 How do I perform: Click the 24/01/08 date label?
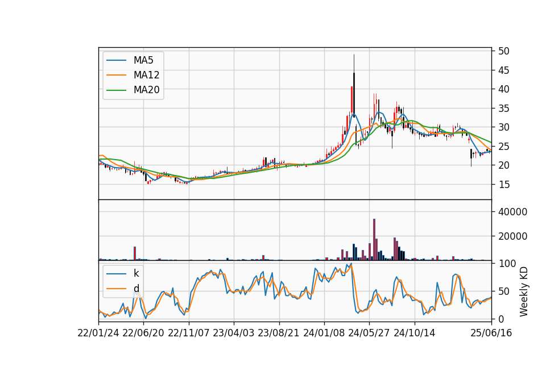pyautogui.click(x=324, y=333)
